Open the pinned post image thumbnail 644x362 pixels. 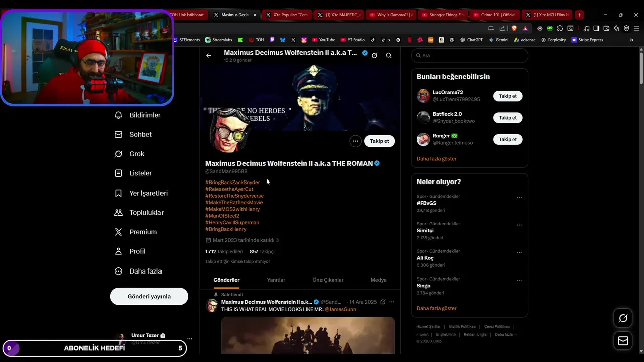click(308, 335)
